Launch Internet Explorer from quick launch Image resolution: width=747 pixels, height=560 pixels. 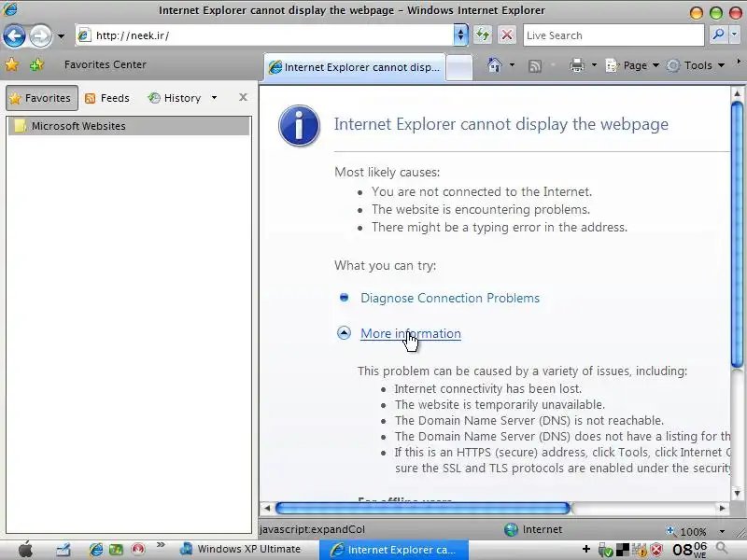[x=96, y=550]
